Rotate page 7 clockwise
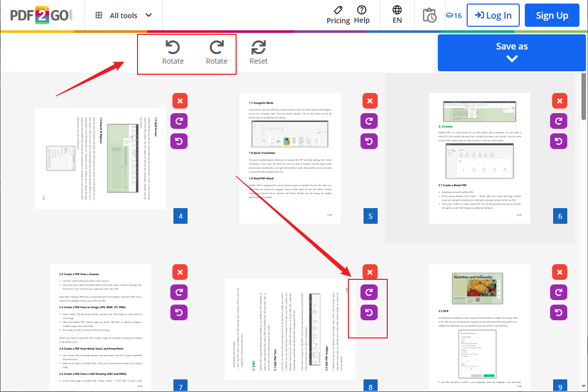 coord(179,292)
